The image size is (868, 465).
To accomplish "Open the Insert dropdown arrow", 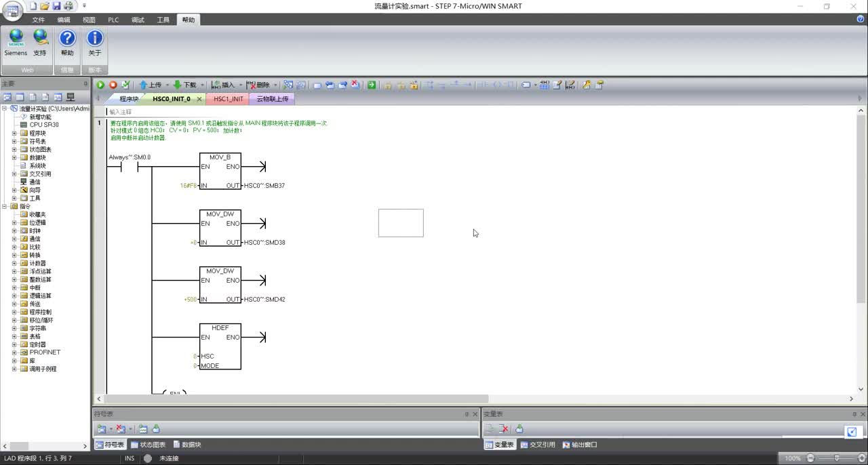I will click(240, 85).
